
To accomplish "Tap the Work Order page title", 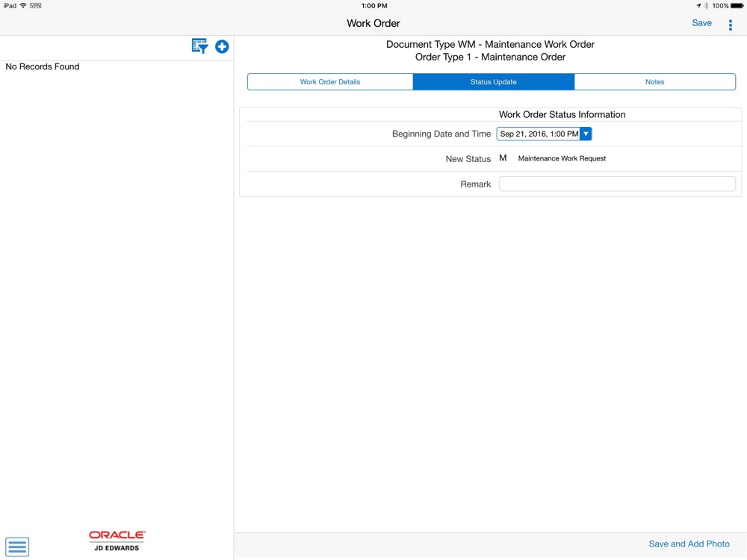I will click(x=373, y=23).
